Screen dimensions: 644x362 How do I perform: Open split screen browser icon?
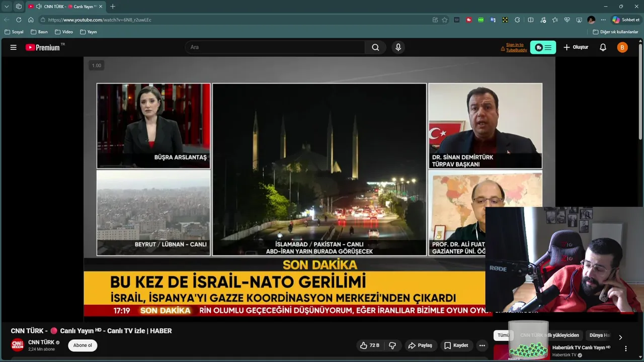[x=530, y=20]
